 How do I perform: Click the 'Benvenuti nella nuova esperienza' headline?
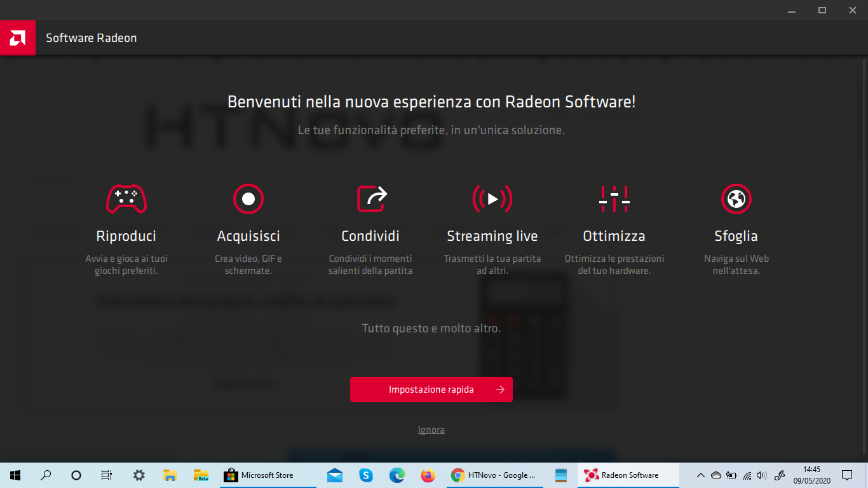pyautogui.click(x=431, y=102)
